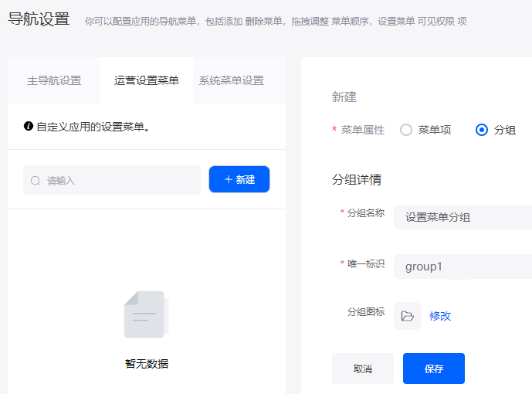Click the 暂无数据 text
The width and height of the screenshot is (532, 394).
147,364
